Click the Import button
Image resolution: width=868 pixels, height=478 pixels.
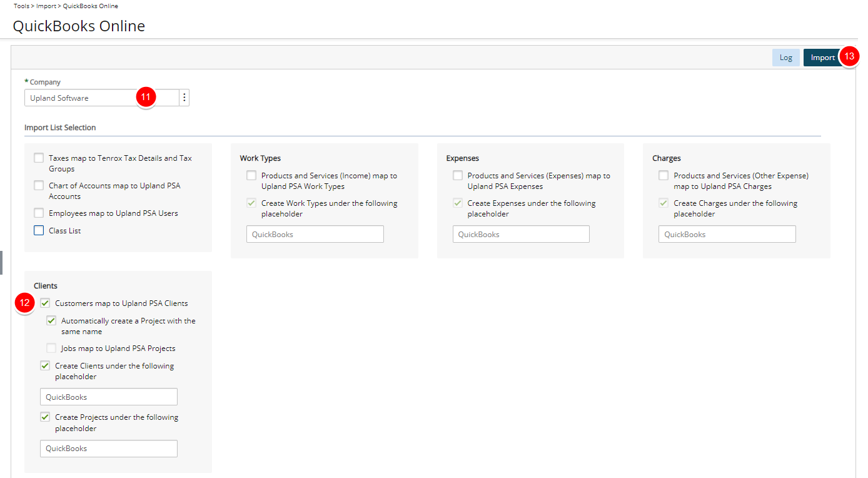[x=822, y=58]
